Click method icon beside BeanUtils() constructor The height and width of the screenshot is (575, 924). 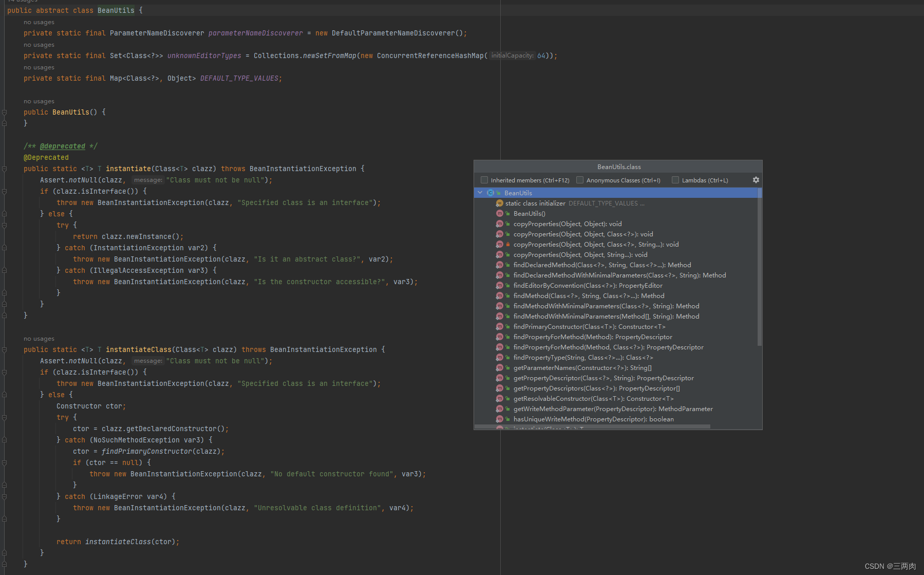(x=499, y=213)
